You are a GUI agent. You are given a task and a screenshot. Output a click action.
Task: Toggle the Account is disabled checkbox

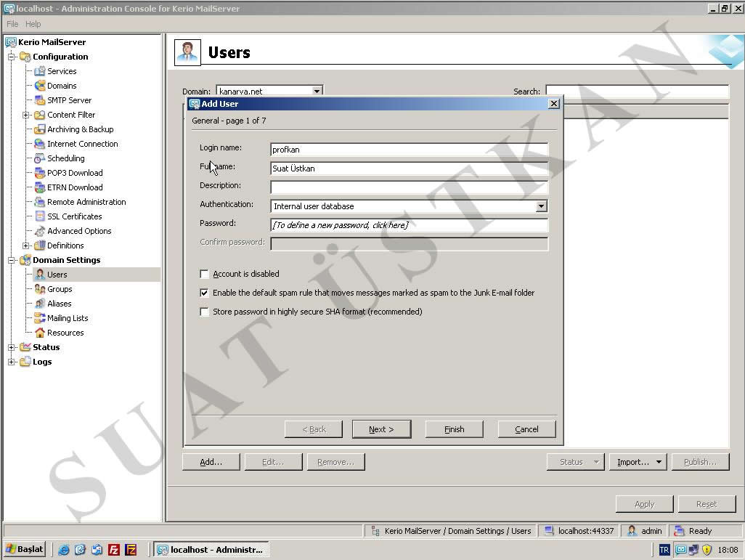[x=204, y=274]
